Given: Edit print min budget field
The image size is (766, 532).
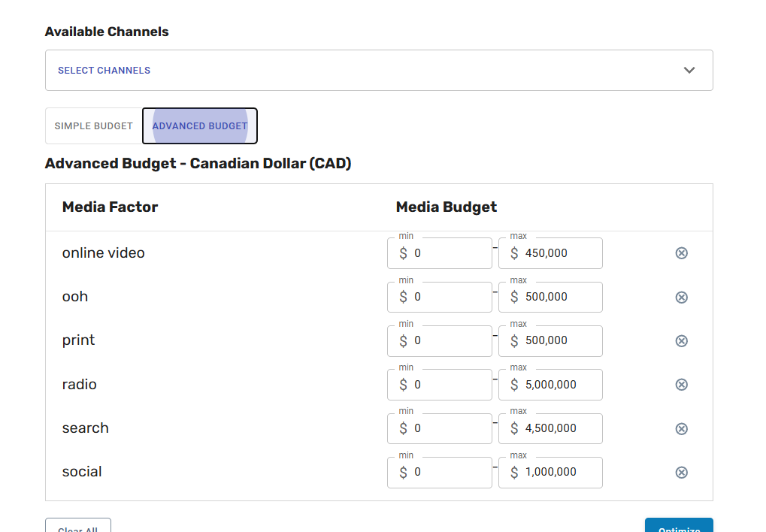Looking at the screenshot, I should point(440,340).
